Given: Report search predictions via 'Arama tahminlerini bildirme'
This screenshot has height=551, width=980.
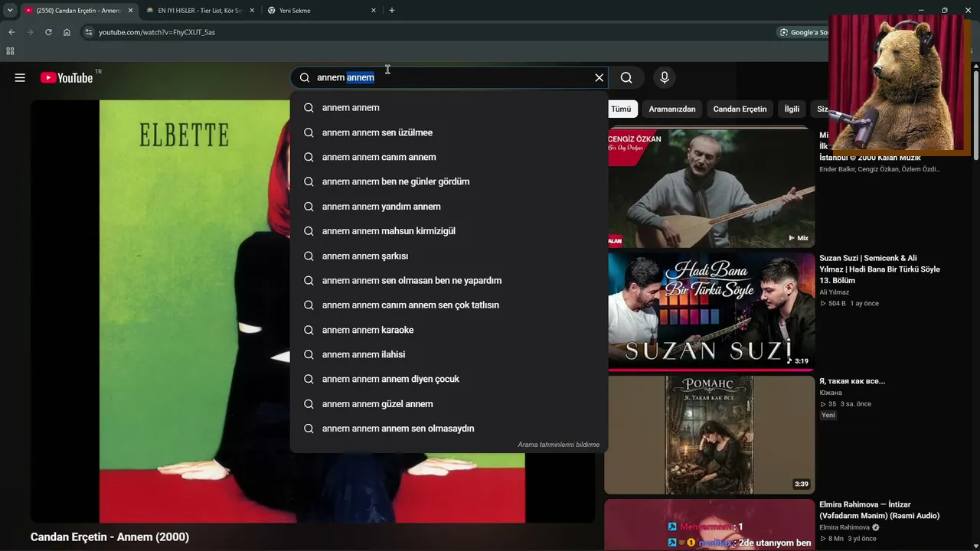Looking at the screenshot, I should click(558, 445).
